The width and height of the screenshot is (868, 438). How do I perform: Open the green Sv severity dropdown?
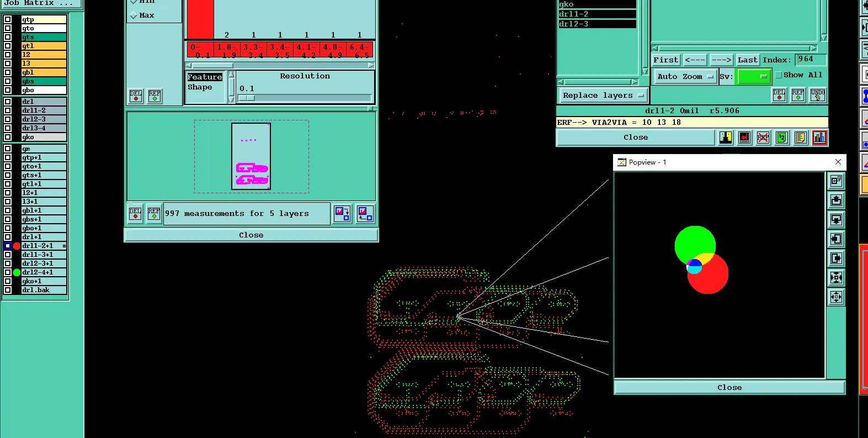pos(754,77)
